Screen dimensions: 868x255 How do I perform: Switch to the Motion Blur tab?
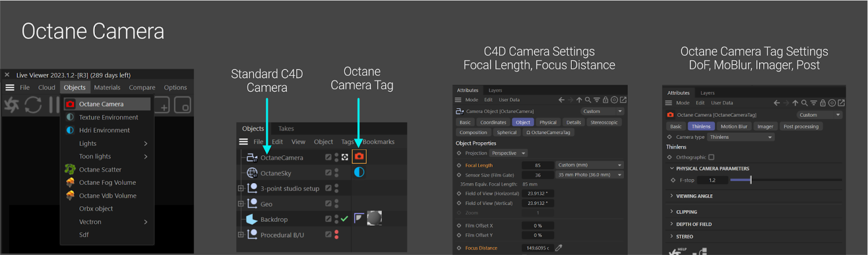[x=733, y=126]
